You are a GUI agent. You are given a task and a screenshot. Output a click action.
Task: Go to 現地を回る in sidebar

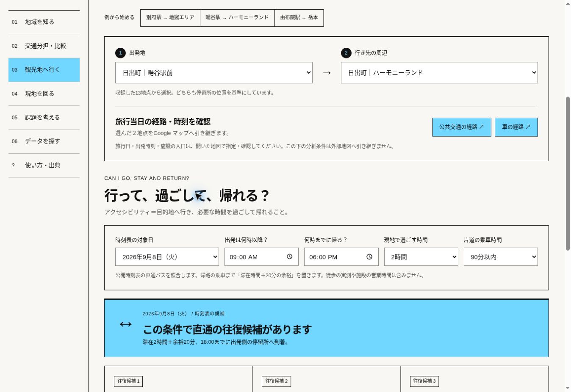tap(44, 94)
